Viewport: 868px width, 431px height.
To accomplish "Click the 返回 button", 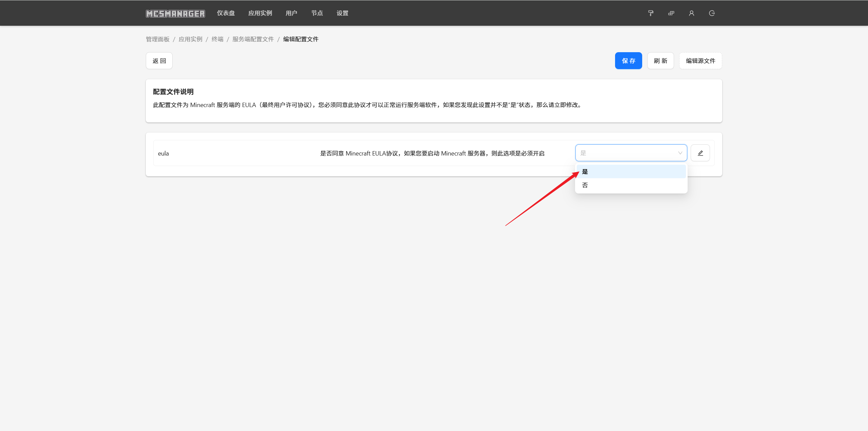I will pyautogui.click(x=159, y=61).
